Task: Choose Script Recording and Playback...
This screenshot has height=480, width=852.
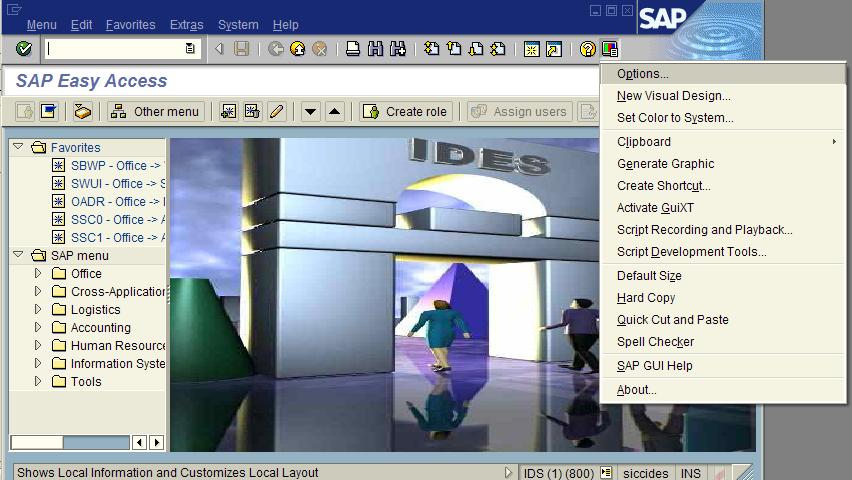Action: (x=723, y=230)
